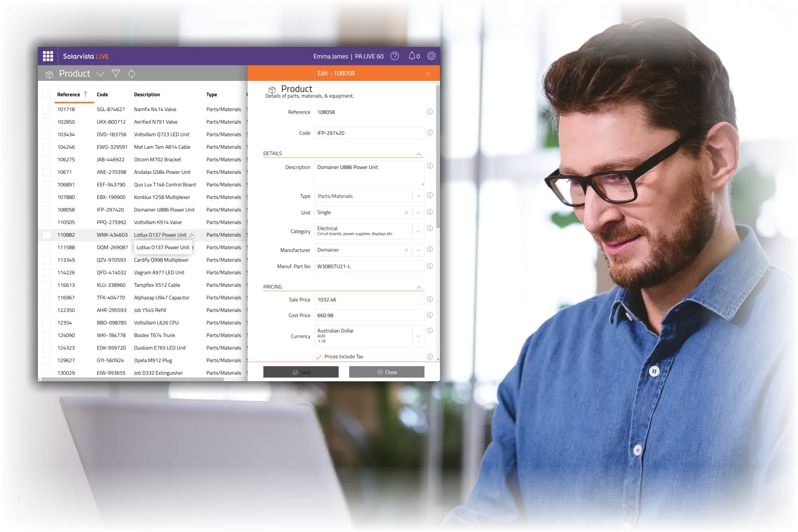This screenshot has height=532, width=798.
Task: Open the notifications bell icon
Action: pos(412,55)
